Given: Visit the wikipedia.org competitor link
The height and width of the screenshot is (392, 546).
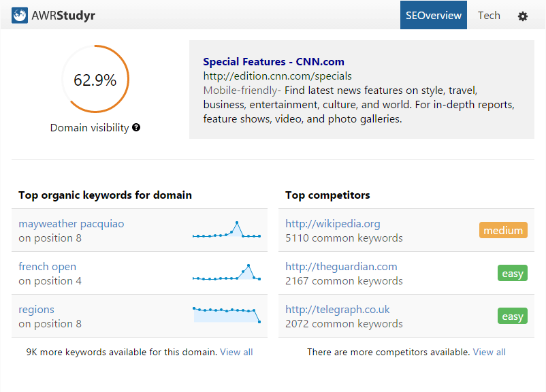Looking at the screenshot, I should [x=332, y=223].
